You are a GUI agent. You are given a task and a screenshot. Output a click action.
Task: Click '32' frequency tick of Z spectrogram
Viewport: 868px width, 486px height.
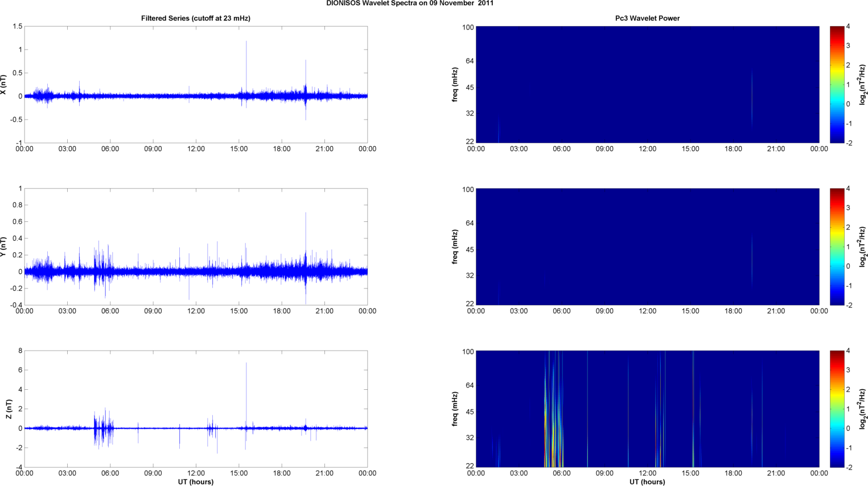(468, 438)
